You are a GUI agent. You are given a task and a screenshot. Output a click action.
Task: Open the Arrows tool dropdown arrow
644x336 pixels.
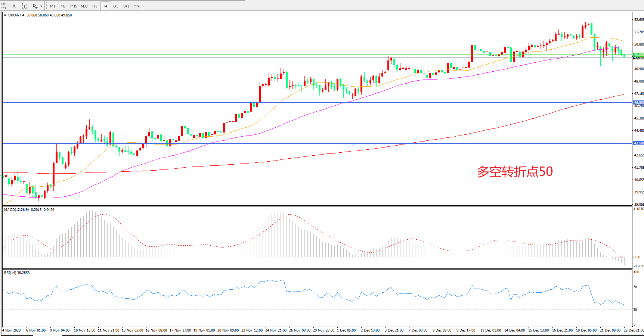[41, 6]
